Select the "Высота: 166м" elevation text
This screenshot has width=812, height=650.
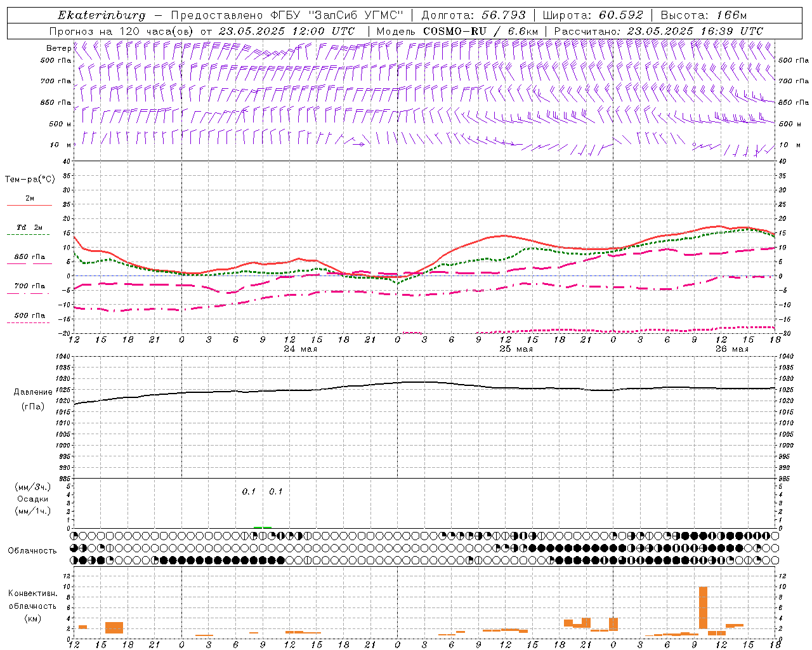tap(704, 15)
